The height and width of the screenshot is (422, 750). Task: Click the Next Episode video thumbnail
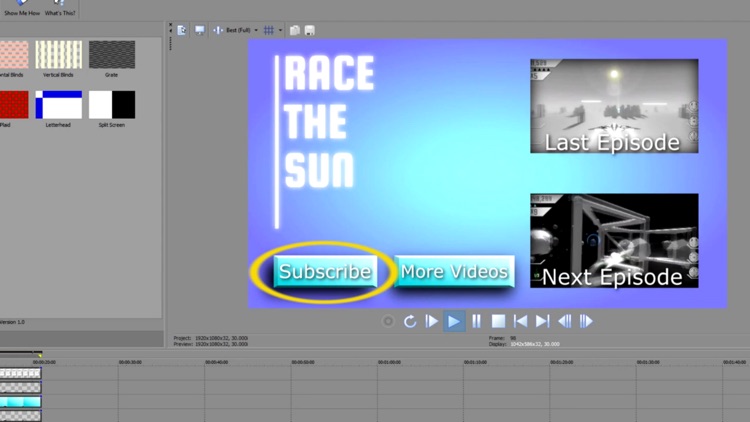614,241
